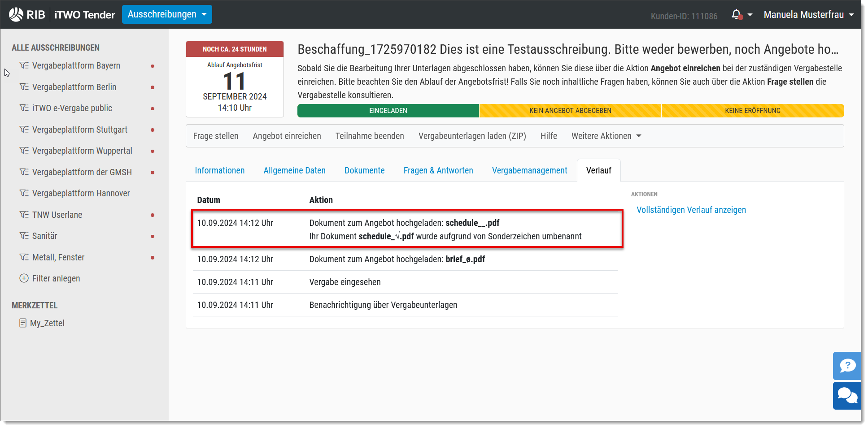Click Filter anlegen to create filter
868x428 pixels.
[x=56, y=278]
